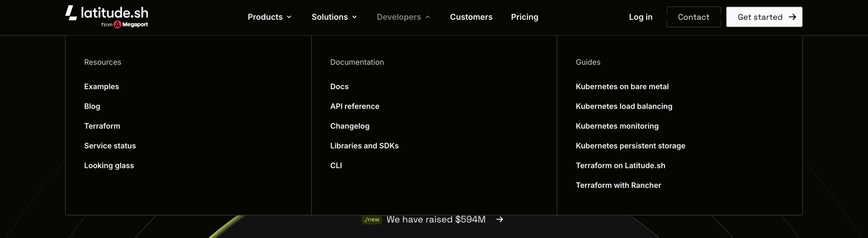Open the Examples resource link
The image size is (868, 238).
coord(101,87)
